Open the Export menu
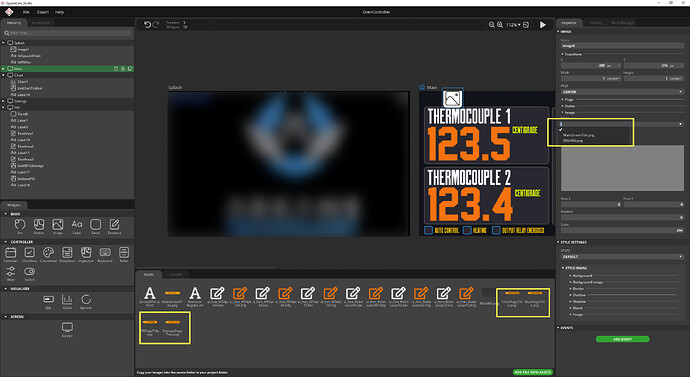 (x=43, y=12)
